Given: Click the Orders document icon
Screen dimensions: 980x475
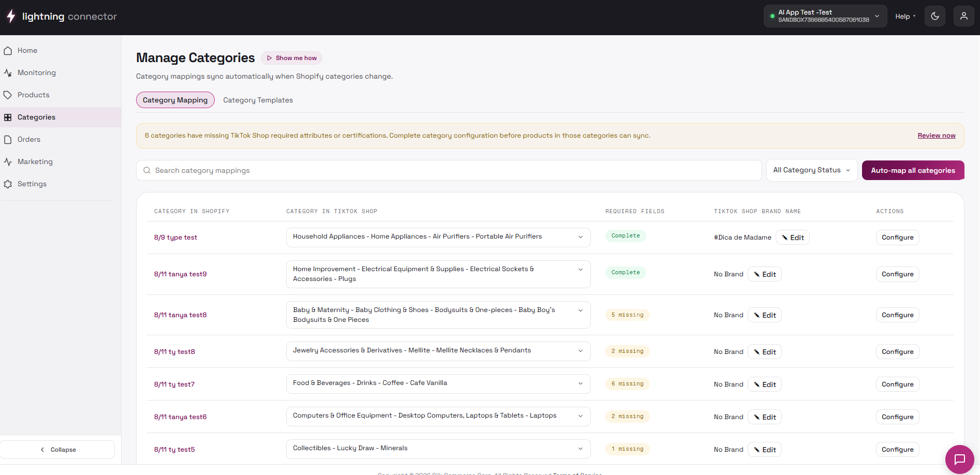Looking at the screenshot, I should click(x=8, y=140).
